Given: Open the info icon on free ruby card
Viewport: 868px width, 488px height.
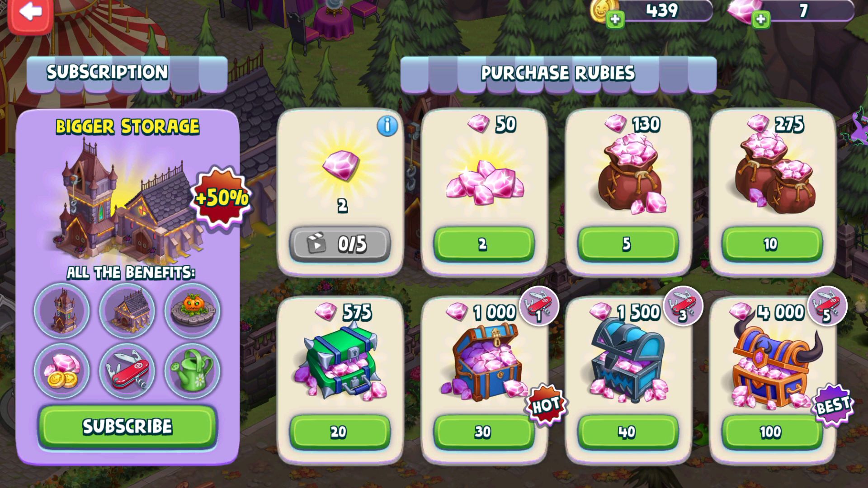Looking at the screenshot, I should coord(387,126).
